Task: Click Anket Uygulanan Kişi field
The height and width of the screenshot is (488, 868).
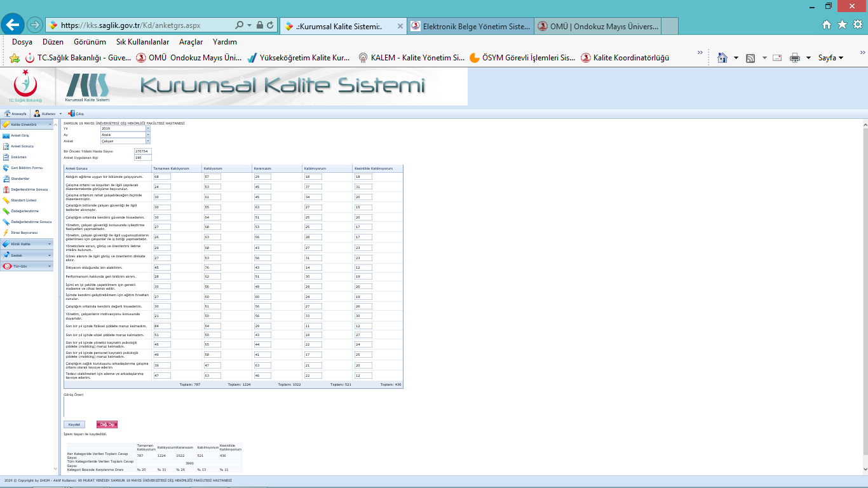Action: coord(142,158)
